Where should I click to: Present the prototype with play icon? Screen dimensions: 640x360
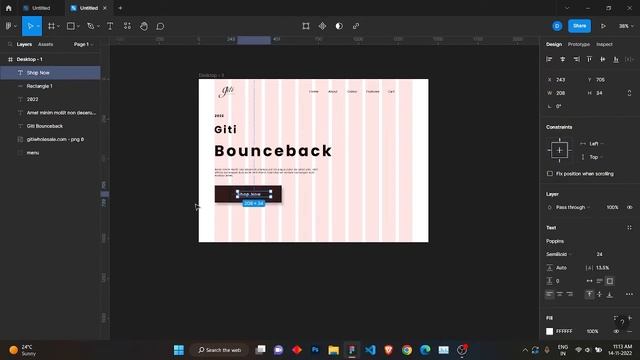(x=603, y=26)
